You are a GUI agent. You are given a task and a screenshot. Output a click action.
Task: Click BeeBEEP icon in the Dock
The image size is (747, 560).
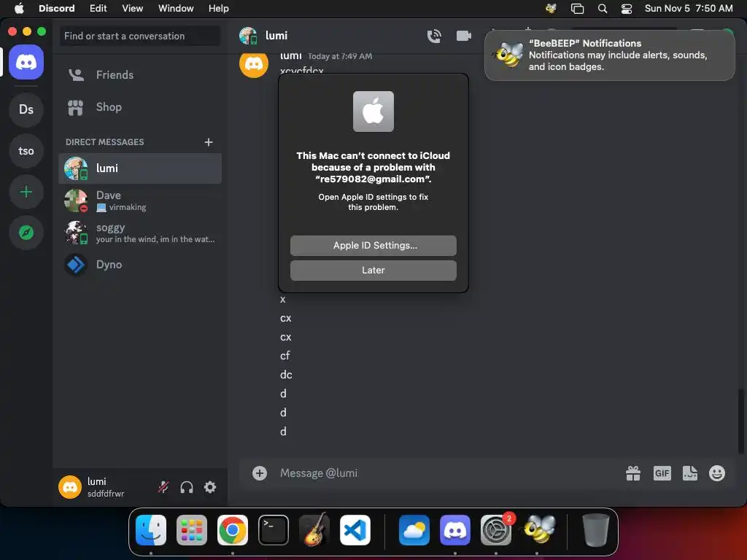539,530
